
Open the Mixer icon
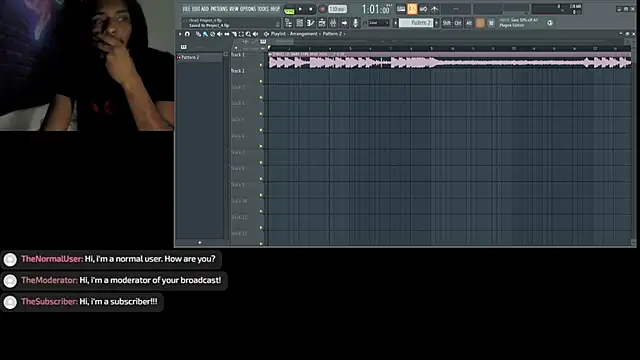coord(333,23)
